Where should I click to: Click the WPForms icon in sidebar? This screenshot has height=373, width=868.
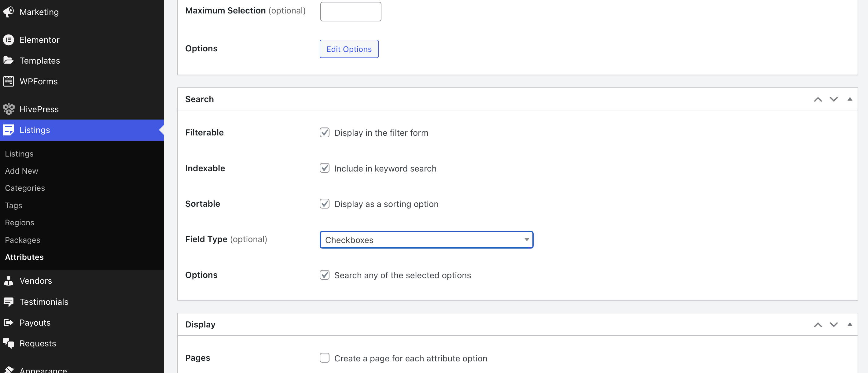9,81
